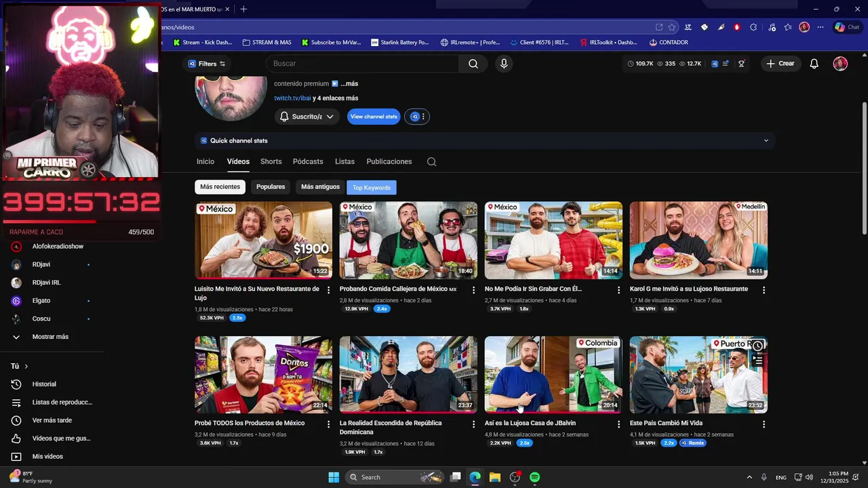This screenshot has height=488, width=868.
Task: Click the YouTube Buscar search field
Action: [363, 64]
